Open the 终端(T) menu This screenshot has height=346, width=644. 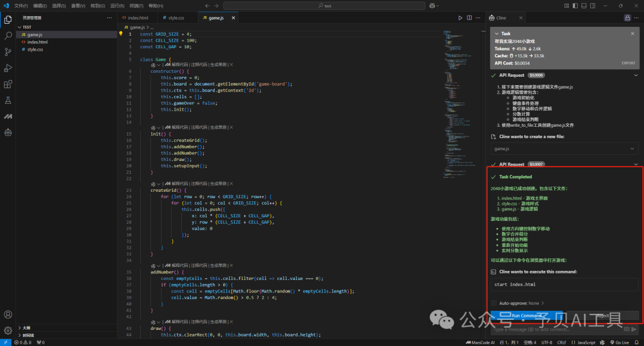pyautogui.click(x=137, y=6)
